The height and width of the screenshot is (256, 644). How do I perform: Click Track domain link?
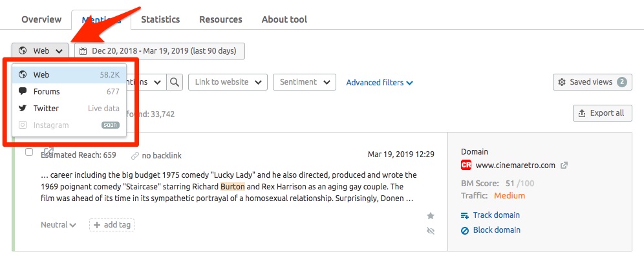click(x=490, y=215)
